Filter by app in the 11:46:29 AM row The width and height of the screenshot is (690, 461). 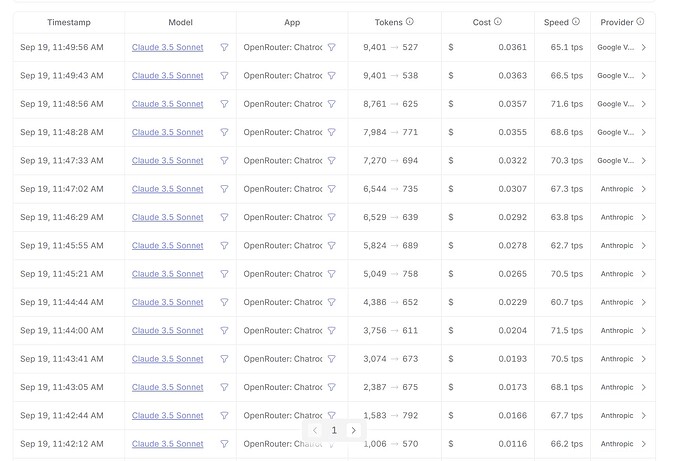332,217
